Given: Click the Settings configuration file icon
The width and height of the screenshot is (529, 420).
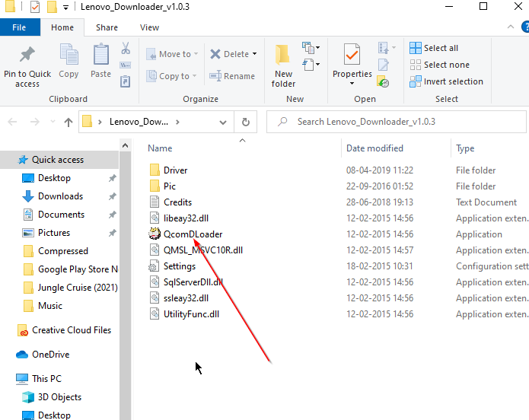Looking at the screenshot, I should 154,266.
